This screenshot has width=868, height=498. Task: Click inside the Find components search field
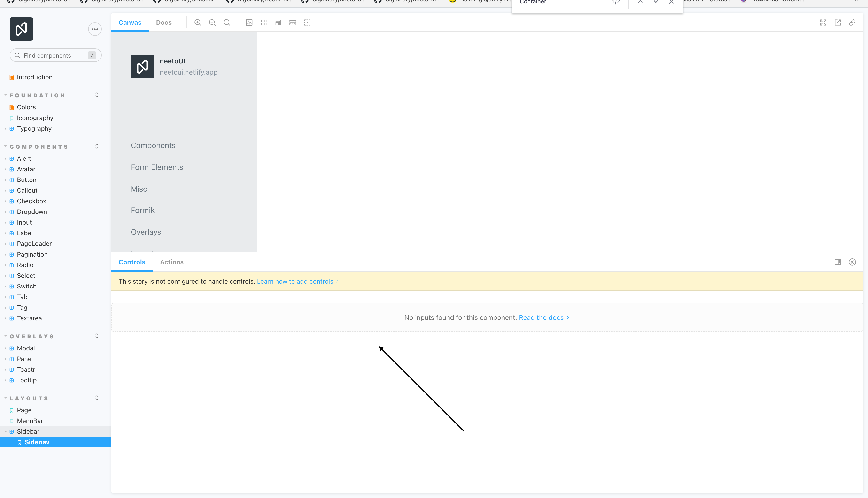coord(51,55)
